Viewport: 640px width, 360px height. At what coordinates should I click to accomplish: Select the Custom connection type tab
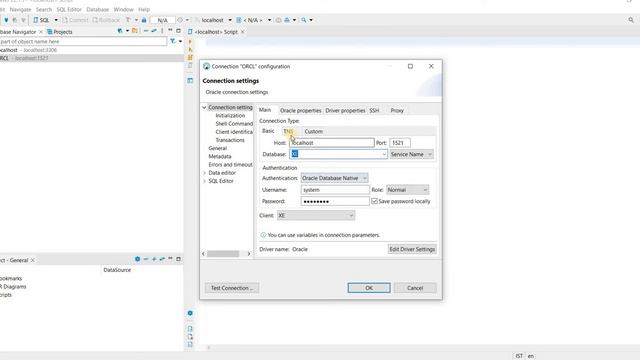(313, 131)
